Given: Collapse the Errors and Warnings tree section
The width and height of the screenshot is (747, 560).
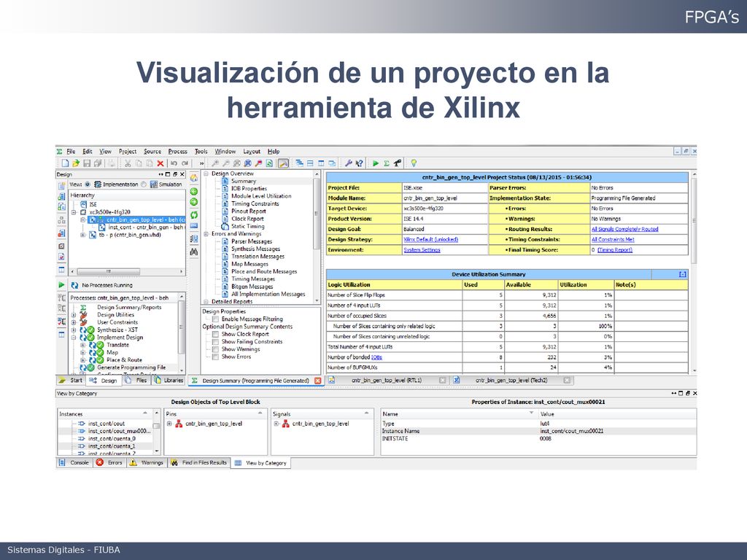Looking at the screenshot, I should pos(206,234).
